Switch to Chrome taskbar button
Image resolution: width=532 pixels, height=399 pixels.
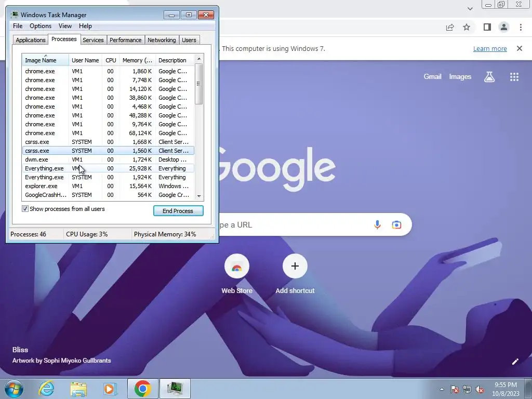[x=142, y=389]
